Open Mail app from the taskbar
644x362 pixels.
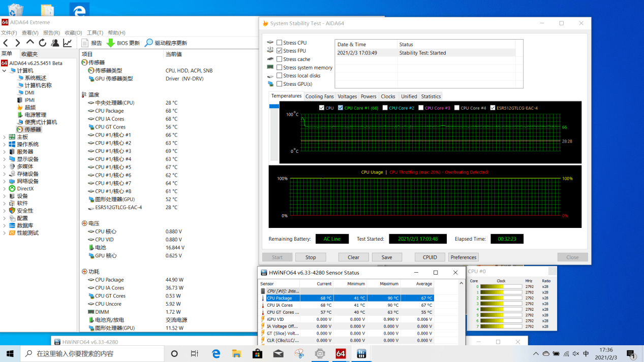(x=279, y=353)
